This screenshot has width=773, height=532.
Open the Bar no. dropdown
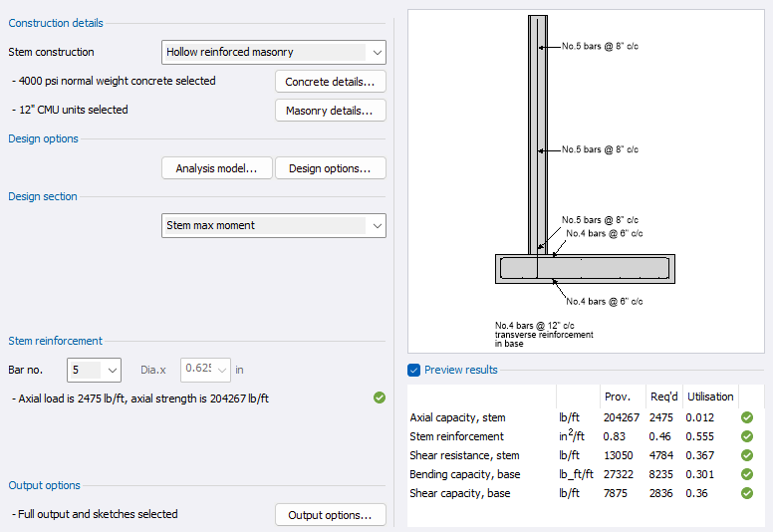coord(95,370)
